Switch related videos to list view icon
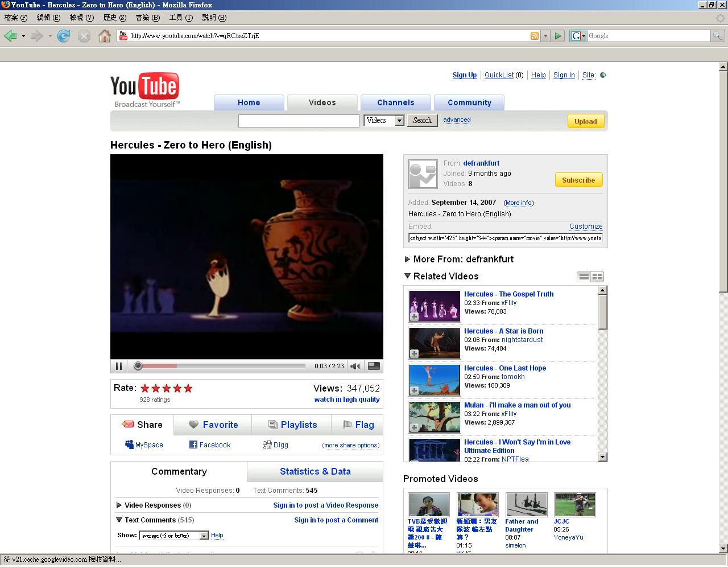The width and height of the screenshot is (728, 568). 584,277
